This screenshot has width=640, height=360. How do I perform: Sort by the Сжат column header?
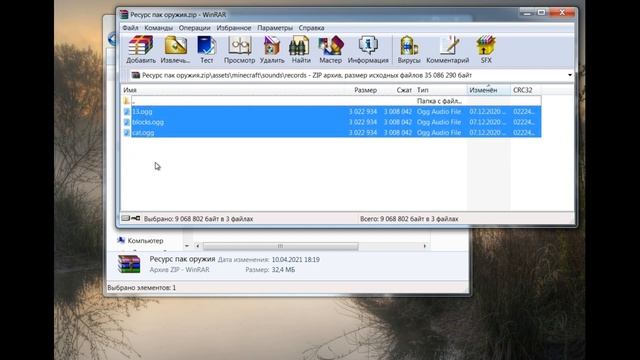[404, 90]
